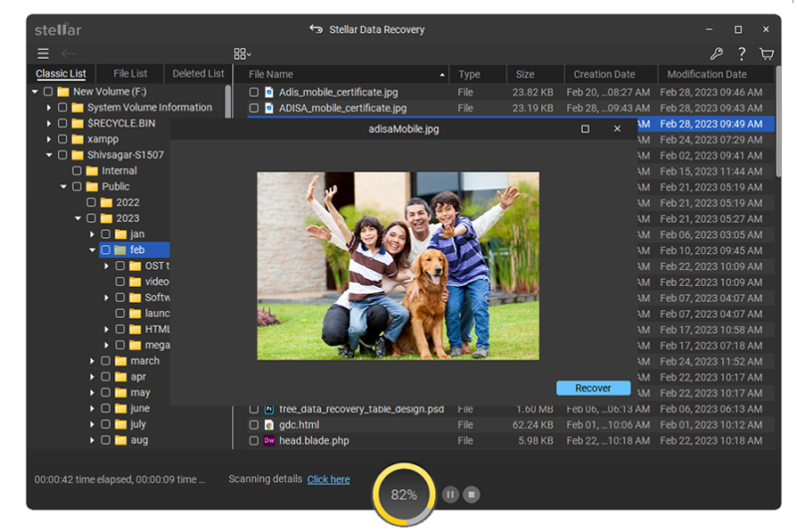This screenshot has width=797, height=532.
Task: Tick the xampp folder checkbox
Action: [x=63, y=139]
